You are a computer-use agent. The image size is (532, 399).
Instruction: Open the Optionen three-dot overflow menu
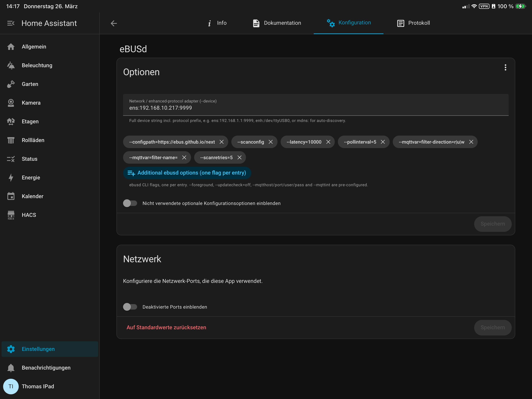(505, 68)
